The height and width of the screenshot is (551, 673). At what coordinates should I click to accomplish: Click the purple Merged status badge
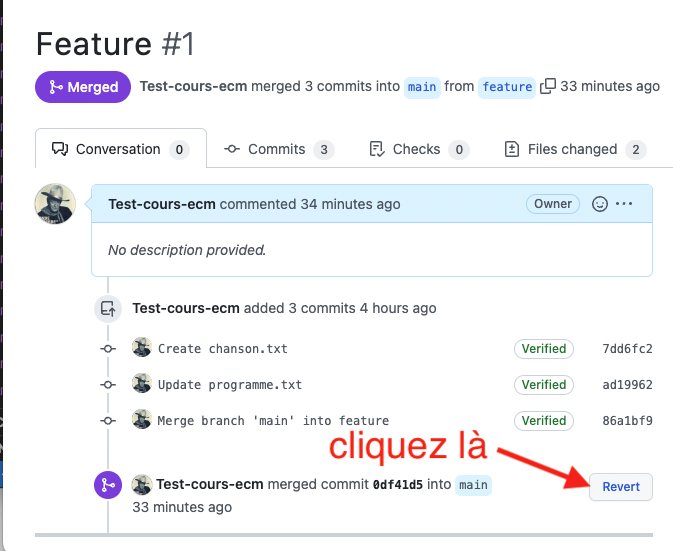click(83, 87)
